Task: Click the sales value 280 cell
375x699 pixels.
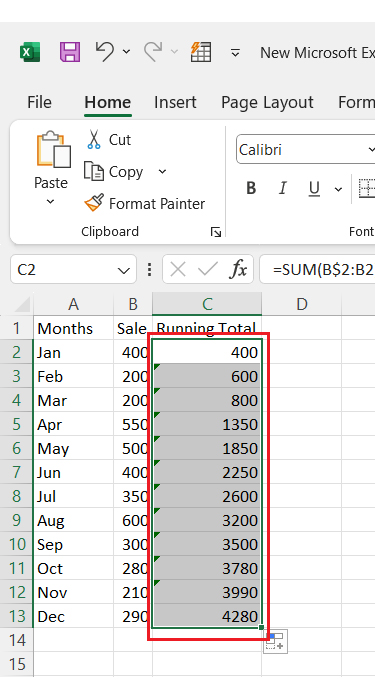Action: point(133,569)
